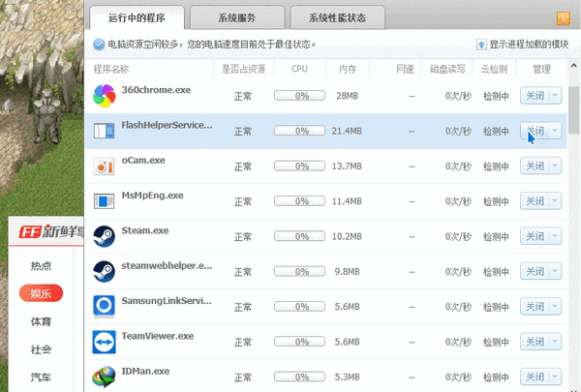Click the SamsungLinkService icon
Image resolution: width=581 pixels, height=392 pixels.
tap(104, 307)
